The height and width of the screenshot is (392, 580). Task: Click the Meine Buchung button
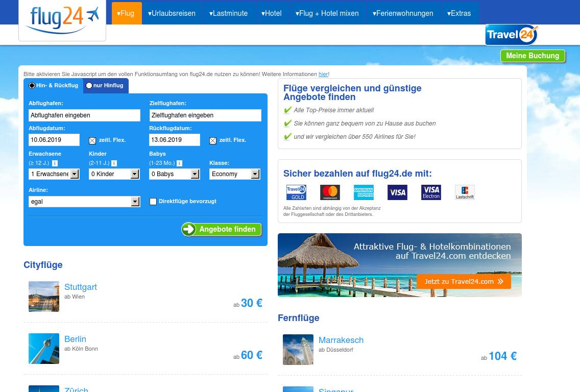click(533, 56)
